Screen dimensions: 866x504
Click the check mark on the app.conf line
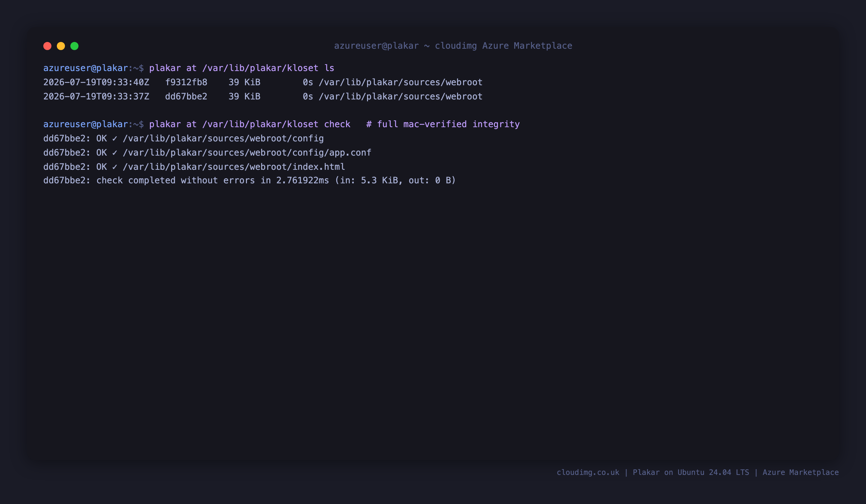click(115, 153)
